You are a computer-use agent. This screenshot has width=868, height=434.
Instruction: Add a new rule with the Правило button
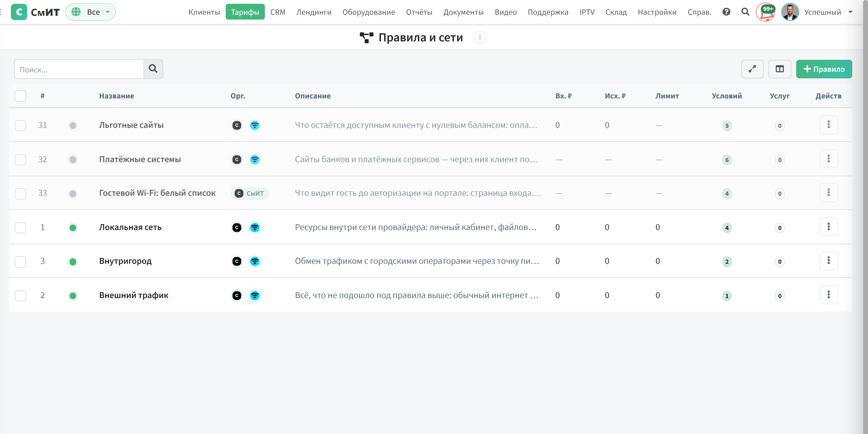click(824, 69)
